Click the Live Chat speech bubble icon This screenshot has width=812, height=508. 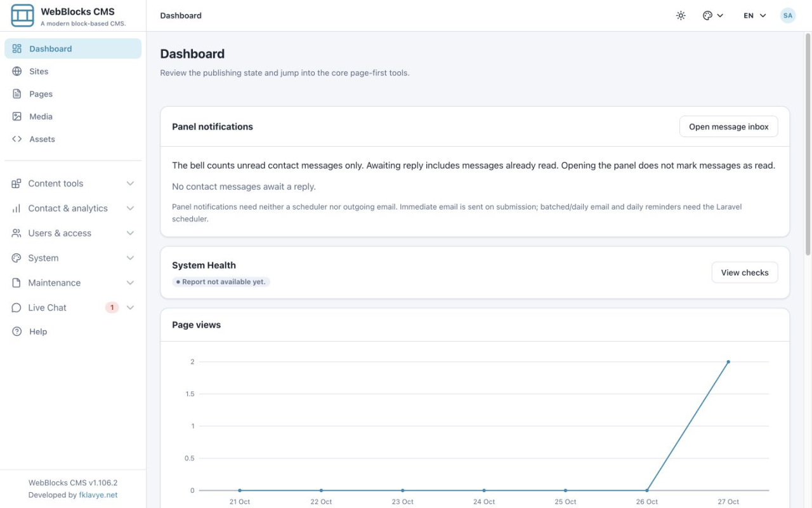pyautogui.click(x=16, y=307)
